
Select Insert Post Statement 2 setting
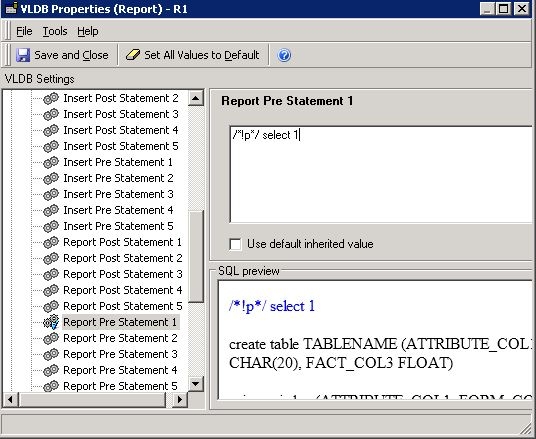click(121, 98)
